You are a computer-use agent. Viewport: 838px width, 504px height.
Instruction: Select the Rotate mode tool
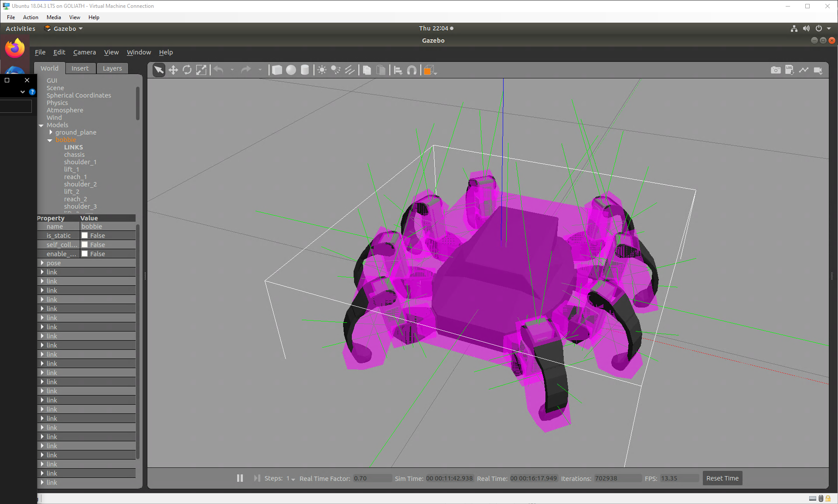[x=187, y=70]
